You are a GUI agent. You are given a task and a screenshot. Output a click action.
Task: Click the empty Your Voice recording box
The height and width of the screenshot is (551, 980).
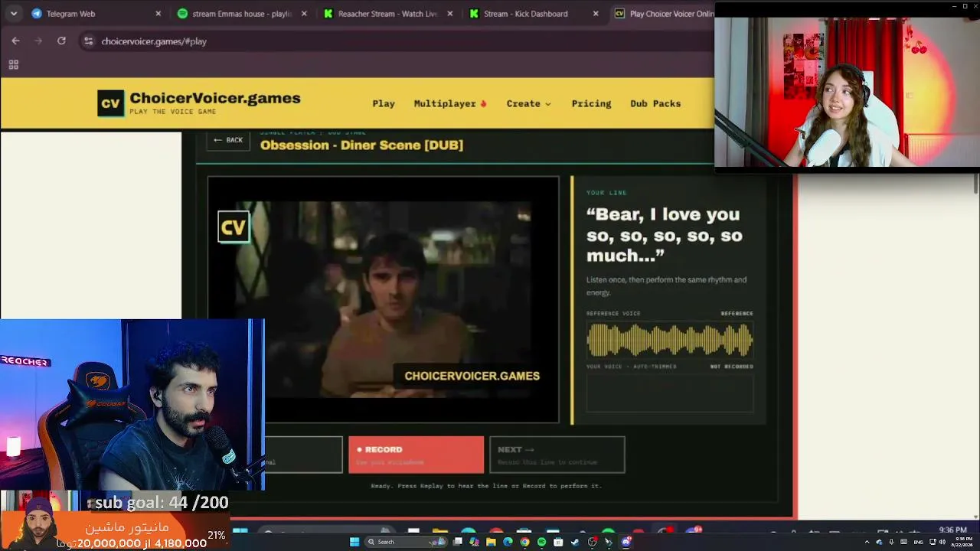pos(670,393)
